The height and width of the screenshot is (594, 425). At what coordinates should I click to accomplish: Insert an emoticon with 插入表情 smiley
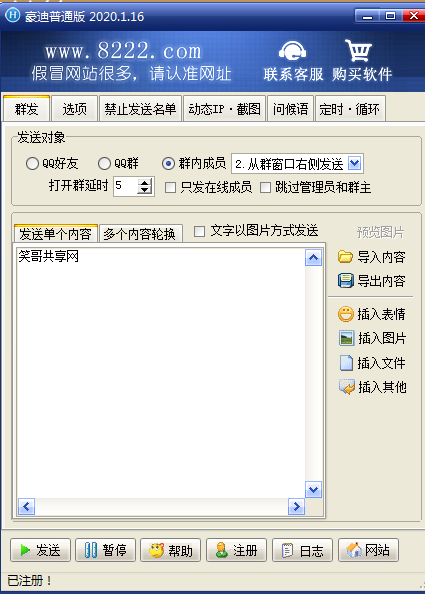click(345, 314)
